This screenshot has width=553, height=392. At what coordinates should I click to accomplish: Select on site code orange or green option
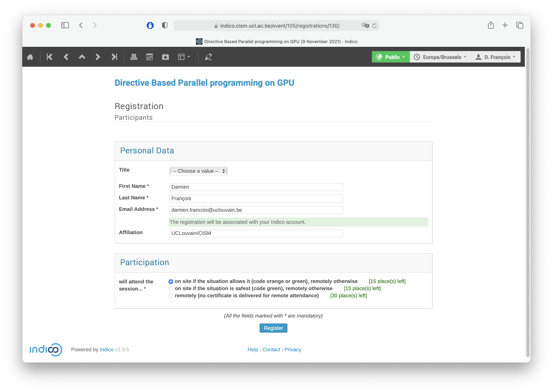(x=171, y=281)
